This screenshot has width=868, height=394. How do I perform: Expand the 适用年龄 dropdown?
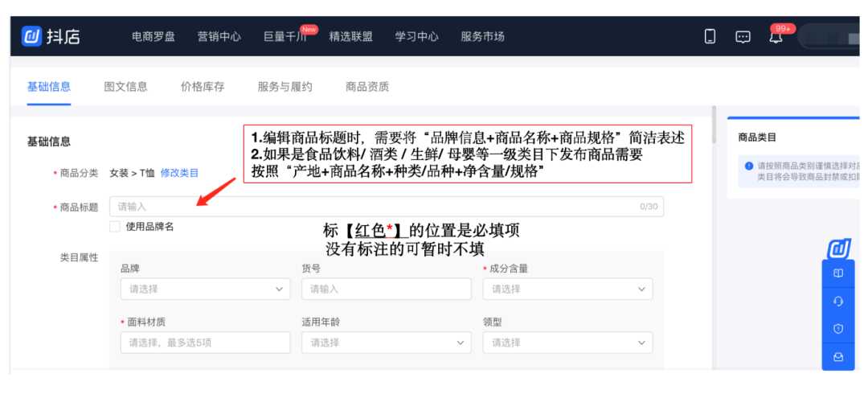click(387, 343)
